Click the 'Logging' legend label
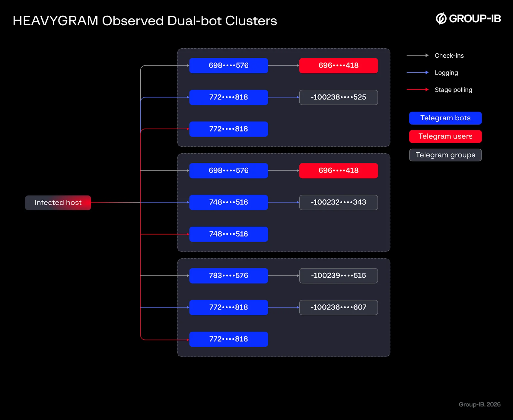 [446, 73]
